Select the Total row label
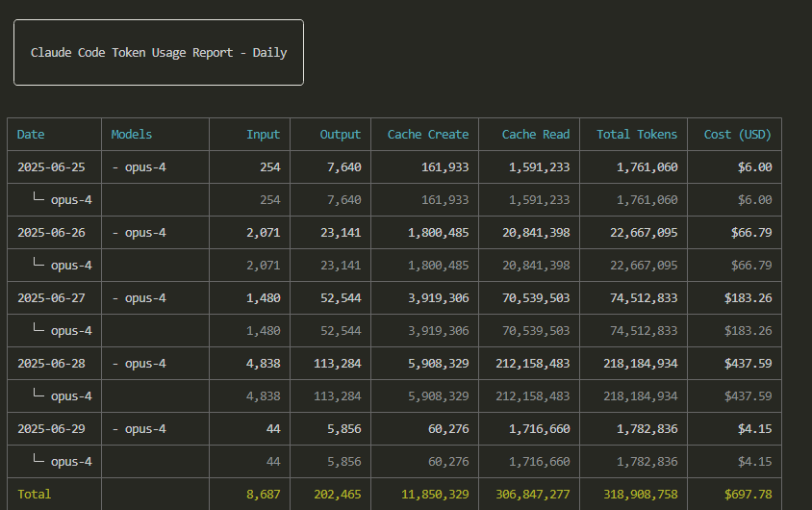The image size is (812, 510). (35, 495)
